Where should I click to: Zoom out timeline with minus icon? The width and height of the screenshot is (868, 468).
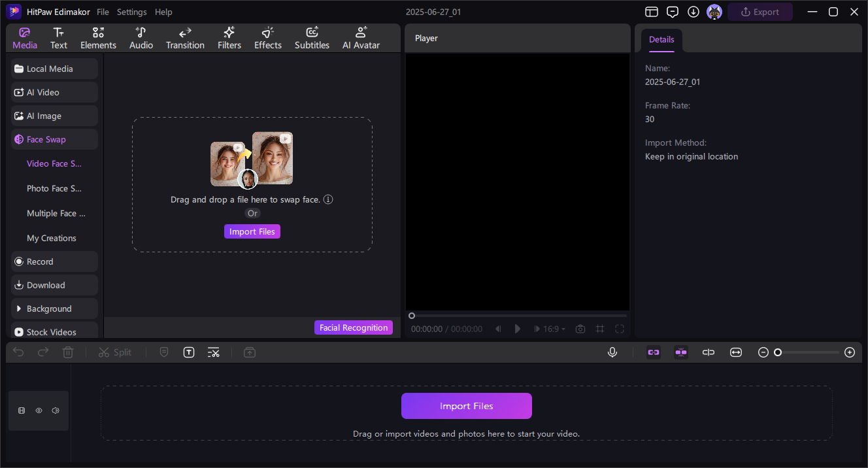(x=763, y=352)
